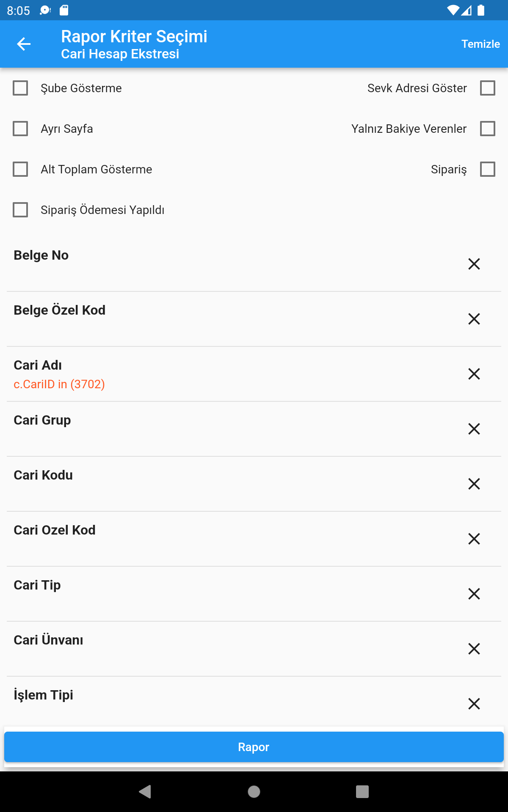This screenshot has height=812, width=508.
Task: Tap Temizle to reset criteria
Action: point(480,44)
